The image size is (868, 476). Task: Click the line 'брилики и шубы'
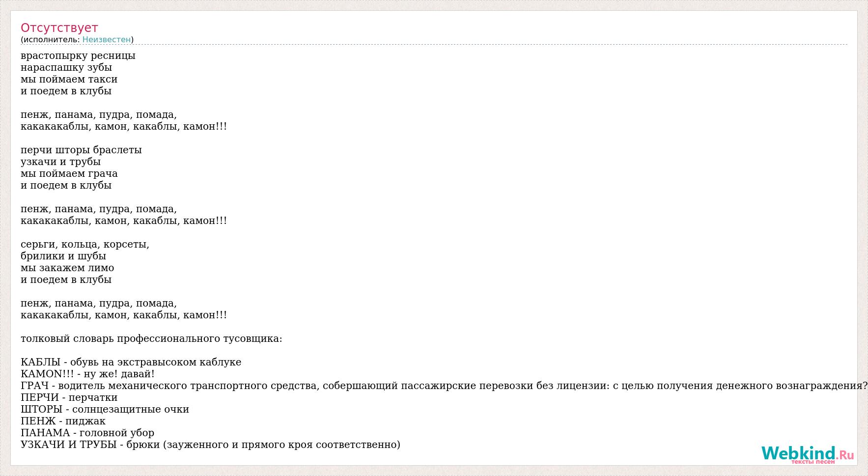(63, 256)
